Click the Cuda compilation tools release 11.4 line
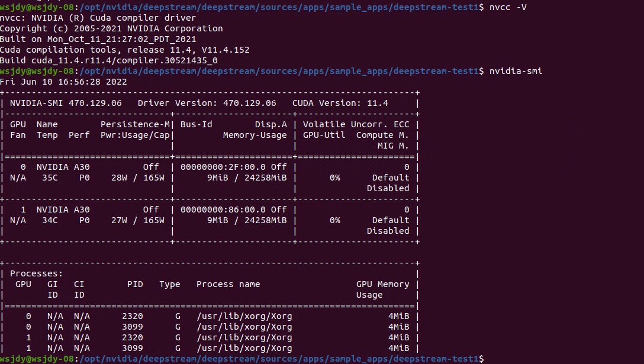The width and height of the screenshot is (644, 364). [118, 49]
